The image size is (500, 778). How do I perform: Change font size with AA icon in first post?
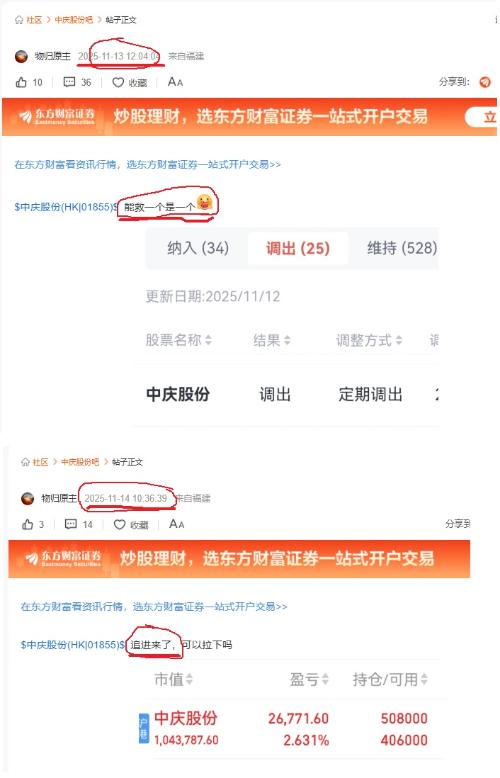[175, 82]
